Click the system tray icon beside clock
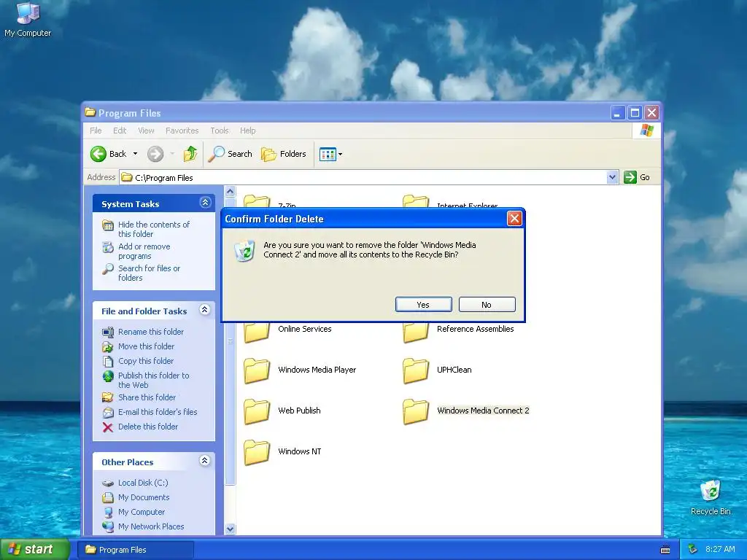Viewport: 747px width, 560px height. click(693, 550)
